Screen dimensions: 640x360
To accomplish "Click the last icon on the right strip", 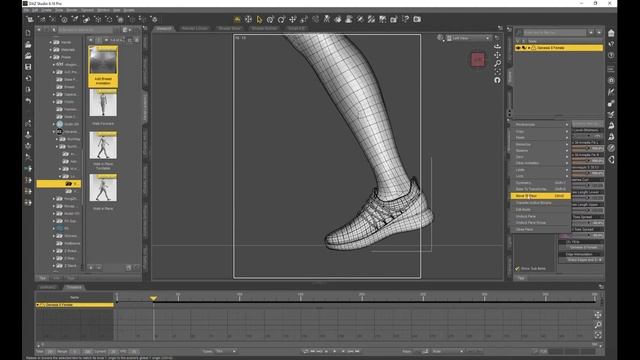I will pyautogui.click(x=611, y=160).
